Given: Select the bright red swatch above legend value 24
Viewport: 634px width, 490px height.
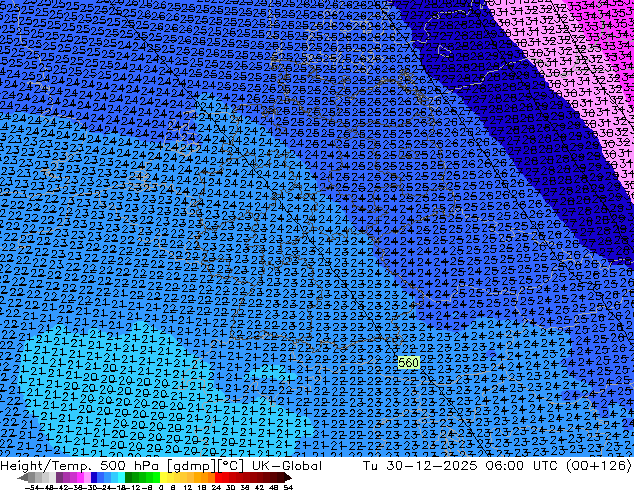Looking at the screenshot, I should 218,478.
